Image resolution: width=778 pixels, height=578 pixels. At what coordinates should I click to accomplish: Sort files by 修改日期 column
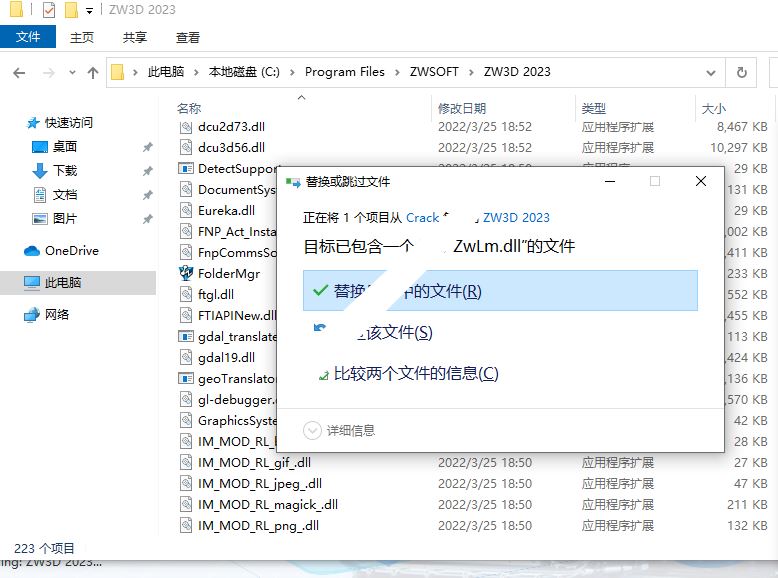click(462, 108)
